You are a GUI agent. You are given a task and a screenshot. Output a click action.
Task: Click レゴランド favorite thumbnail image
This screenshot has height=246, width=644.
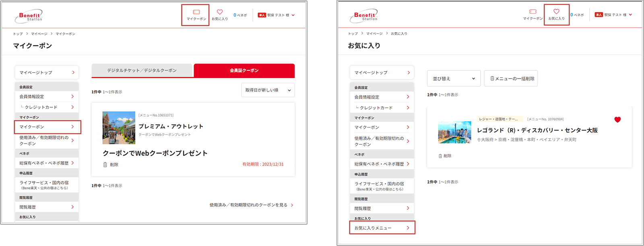pos(454,132)
